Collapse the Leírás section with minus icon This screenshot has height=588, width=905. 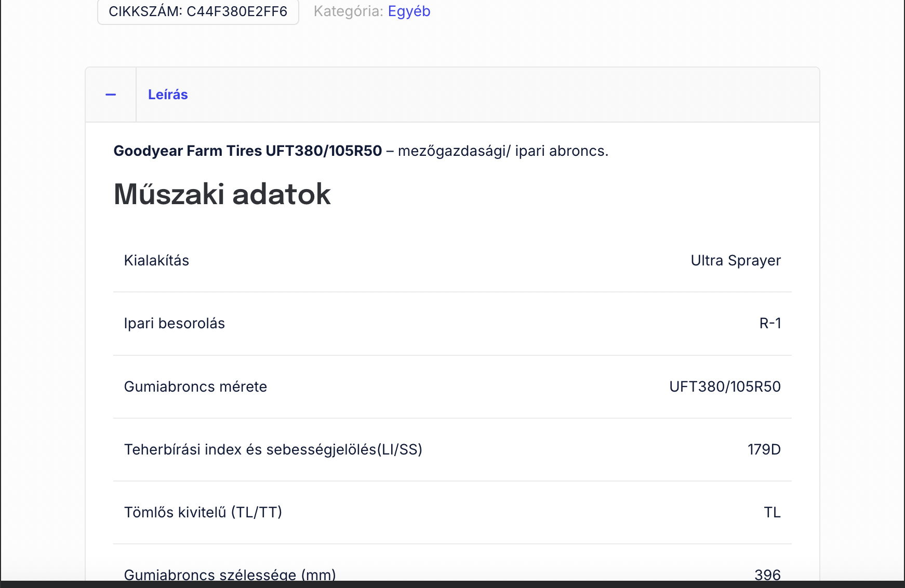111,95
